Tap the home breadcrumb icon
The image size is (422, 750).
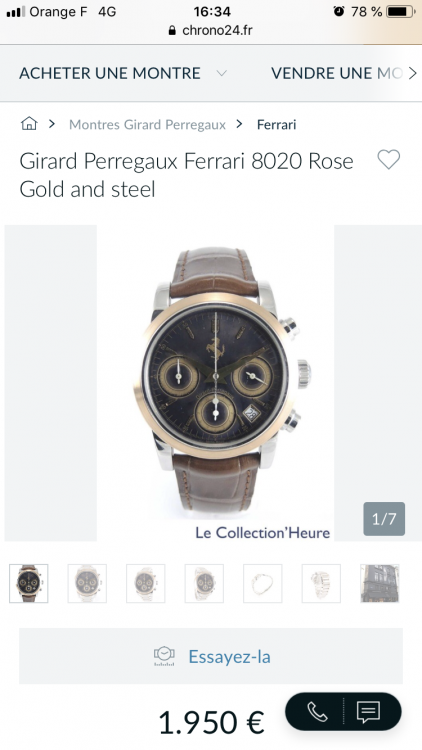click(x=29, y=124)
